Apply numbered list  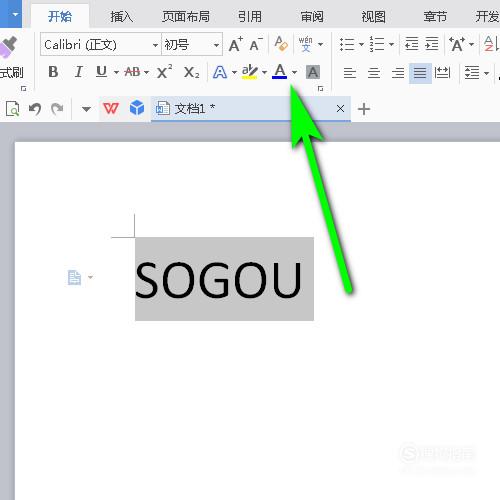tap(377, 44)
